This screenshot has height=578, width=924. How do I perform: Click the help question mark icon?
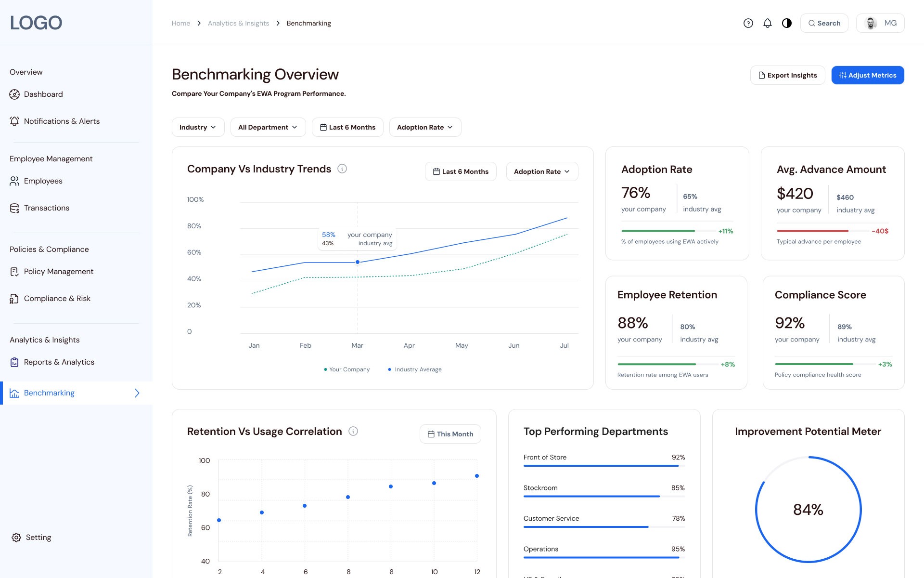pyautogui.click(x=748, y=23)
